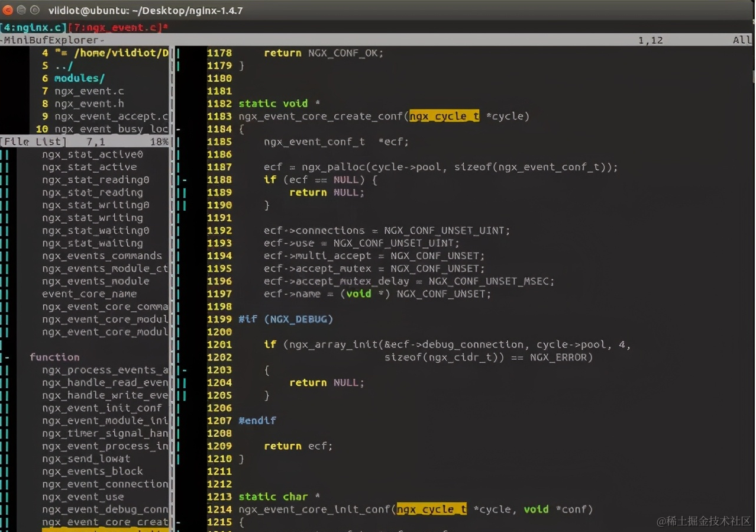This screenshot has height=532, width=756.
Task: Jump to function ngx_event_use
Action: point(83,496)
